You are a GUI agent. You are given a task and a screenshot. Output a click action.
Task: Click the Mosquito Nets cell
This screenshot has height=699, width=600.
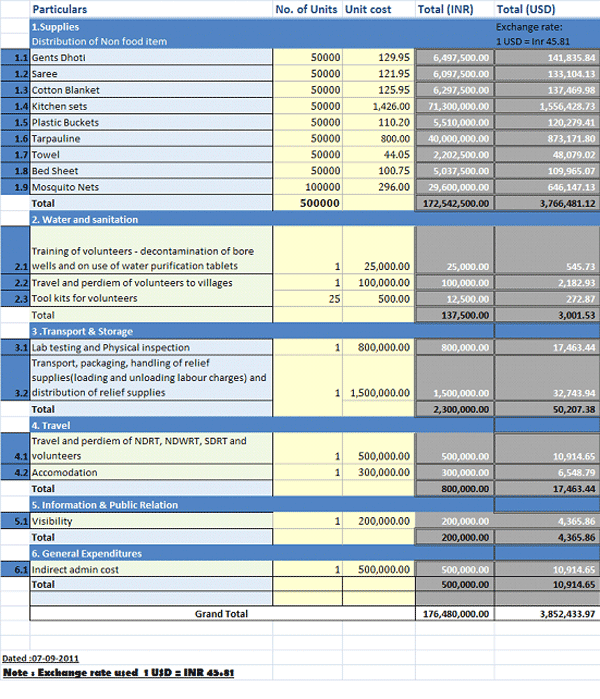click(151, 187)
